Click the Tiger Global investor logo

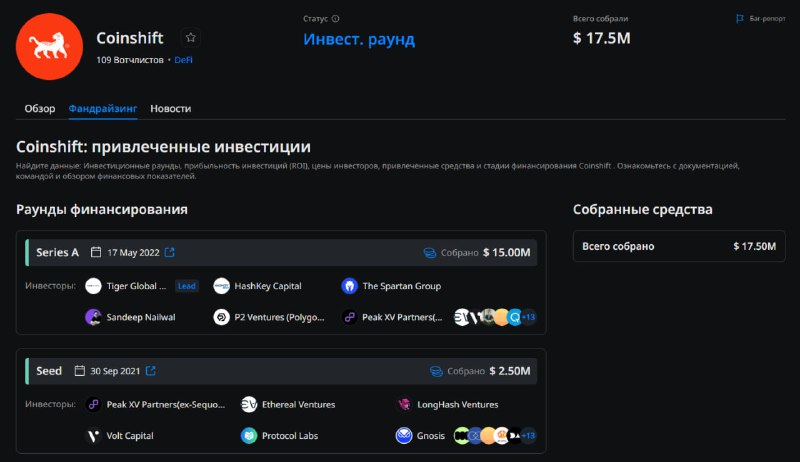tap(93, 286)
